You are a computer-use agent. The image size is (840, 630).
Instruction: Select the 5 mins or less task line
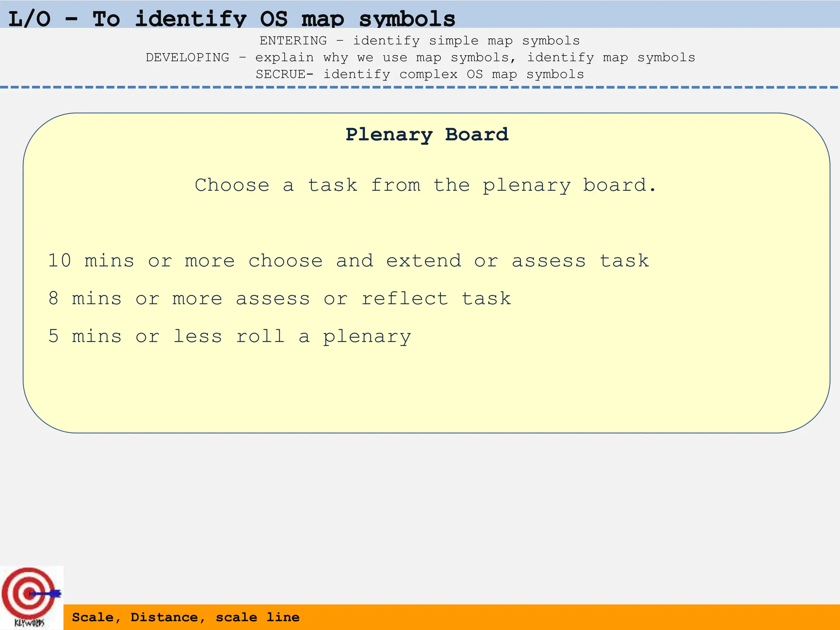[x=229, y=336]
